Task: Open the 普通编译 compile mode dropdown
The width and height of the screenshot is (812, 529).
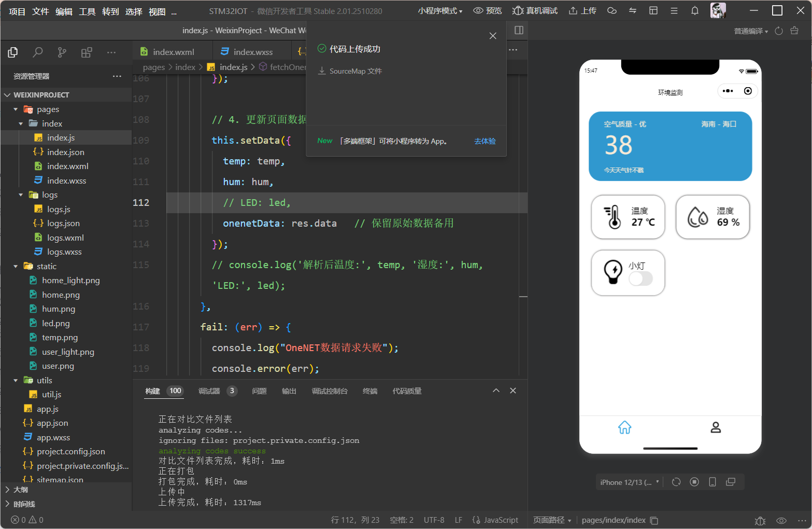Action: [751, 31]
